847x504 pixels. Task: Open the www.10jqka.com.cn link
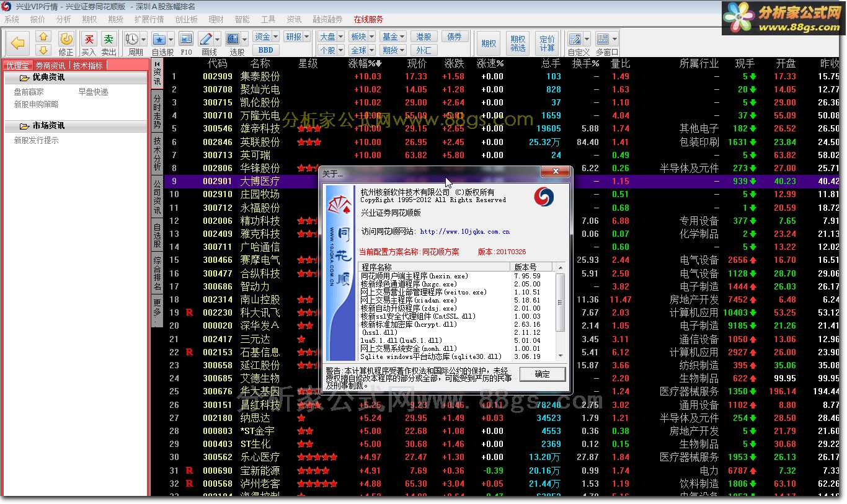click(x=465, y=231)
